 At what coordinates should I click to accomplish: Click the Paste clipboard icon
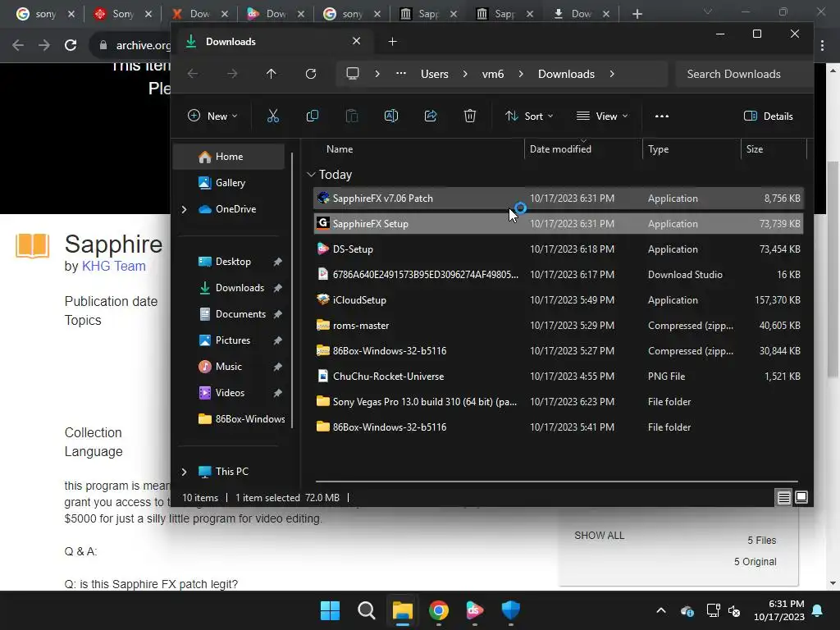point(352,116)
